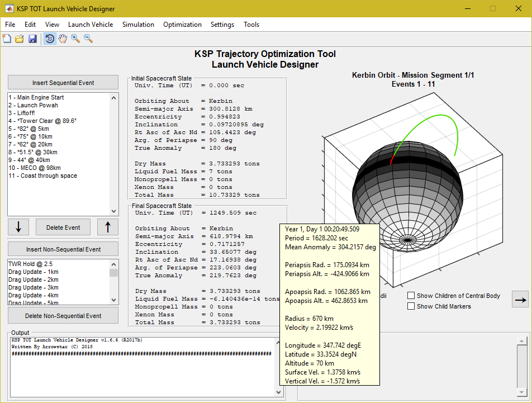Open the Tools menu
Viewport: 532px width, 403px height.
click(251, 25)
